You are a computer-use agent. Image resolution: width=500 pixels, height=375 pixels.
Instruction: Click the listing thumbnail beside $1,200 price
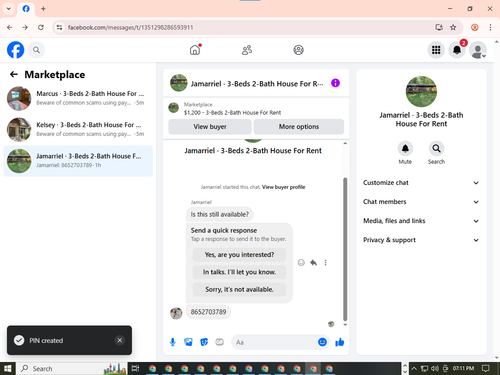(x=173, y=108)
